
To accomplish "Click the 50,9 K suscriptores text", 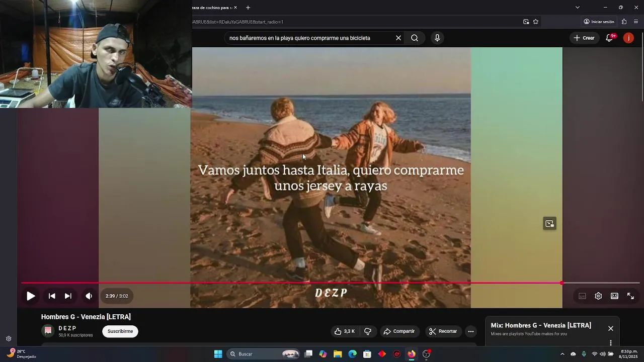I will [x=75, y=335].
